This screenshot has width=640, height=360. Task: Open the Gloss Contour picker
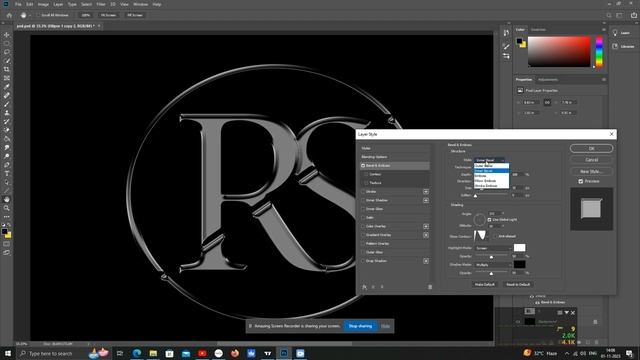point(480,236)
